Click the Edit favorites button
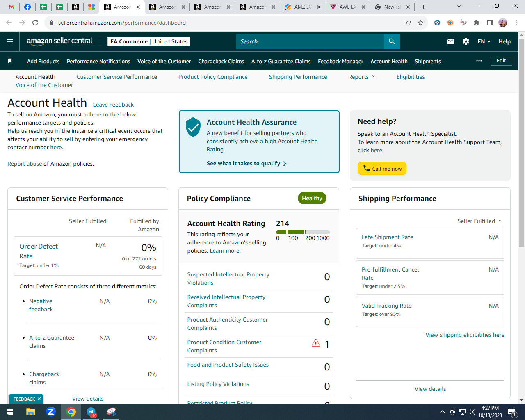 (x=501, y=61)
